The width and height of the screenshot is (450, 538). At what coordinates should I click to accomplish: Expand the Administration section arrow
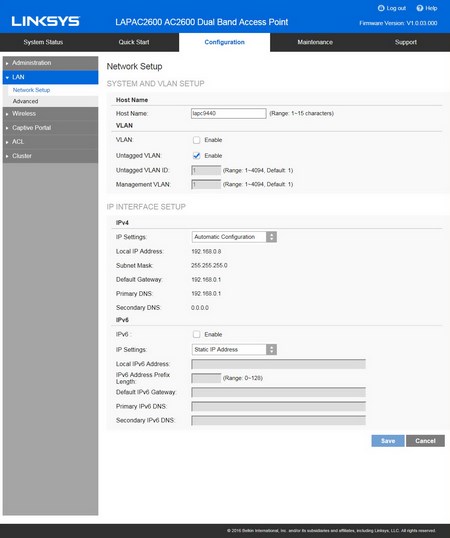[x=7, y=63]
